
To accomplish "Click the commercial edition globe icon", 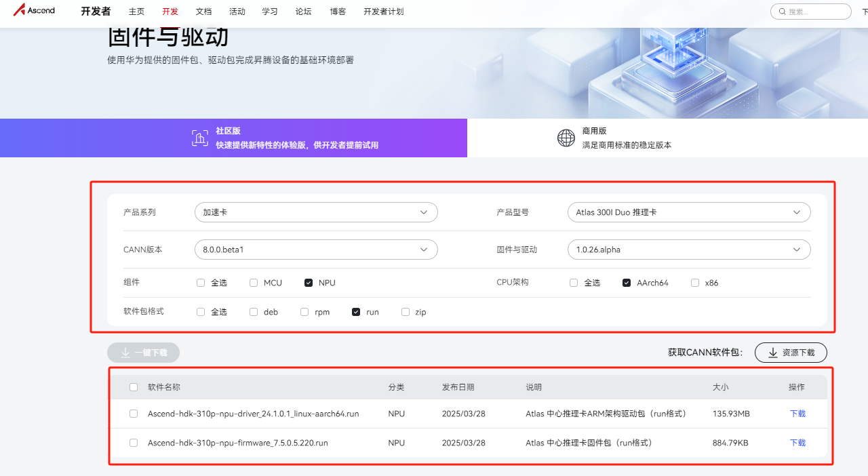I will 566,138.
